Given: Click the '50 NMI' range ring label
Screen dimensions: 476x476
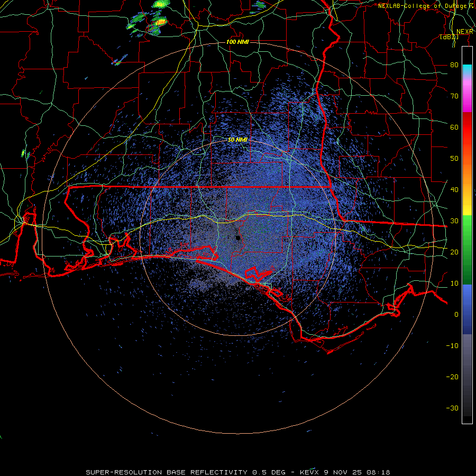Looking at the screenshot, I should click(237, 140).
